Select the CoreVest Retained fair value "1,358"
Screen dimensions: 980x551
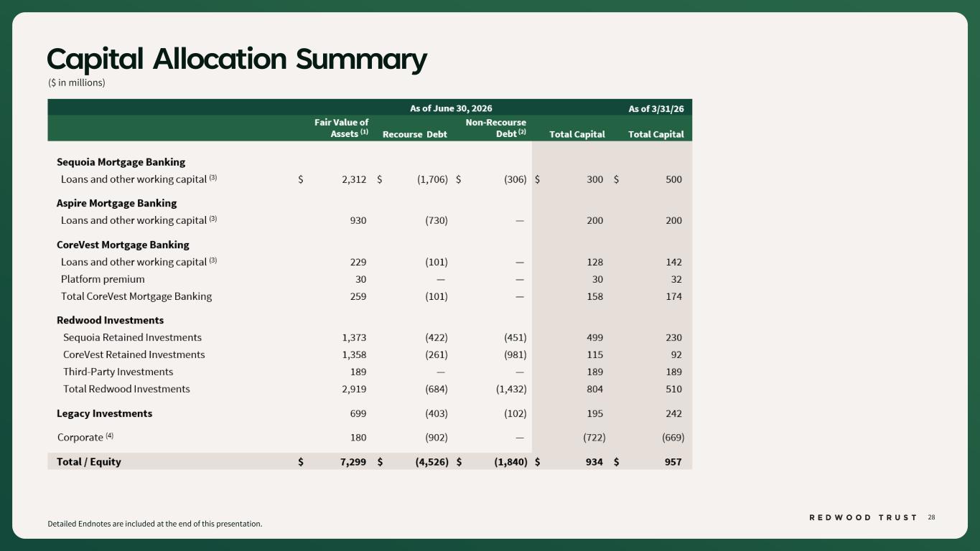coord(355,354)
